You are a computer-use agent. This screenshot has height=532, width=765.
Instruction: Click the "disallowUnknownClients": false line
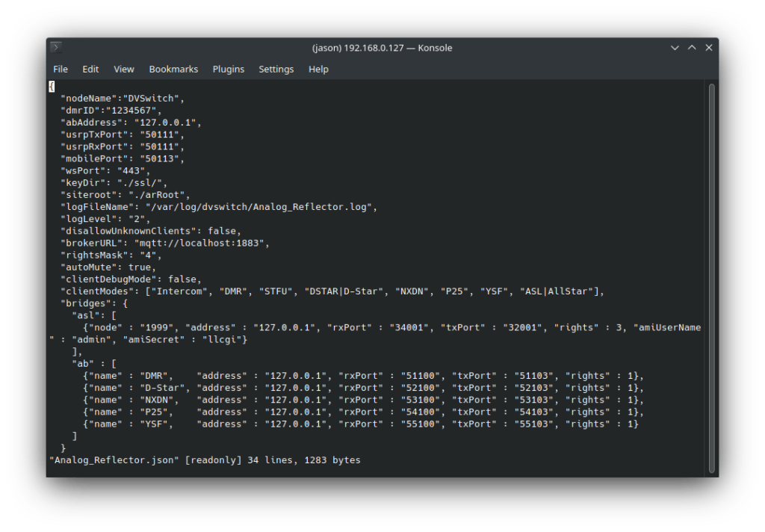click(150, 231)
